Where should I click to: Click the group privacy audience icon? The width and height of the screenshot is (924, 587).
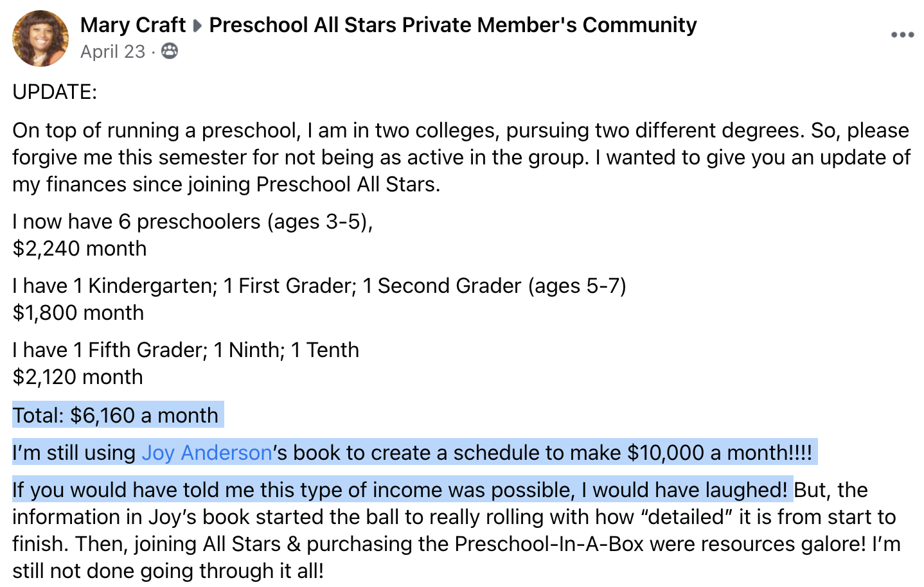pos(170,51)
